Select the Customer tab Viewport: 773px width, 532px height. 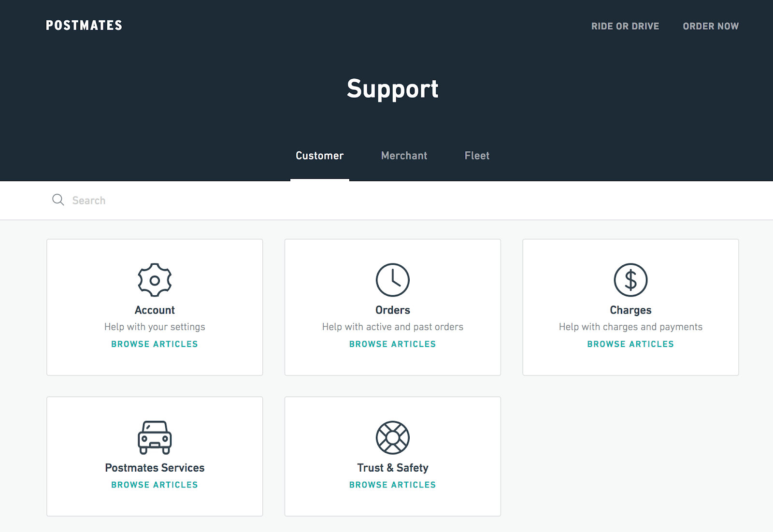320,156
